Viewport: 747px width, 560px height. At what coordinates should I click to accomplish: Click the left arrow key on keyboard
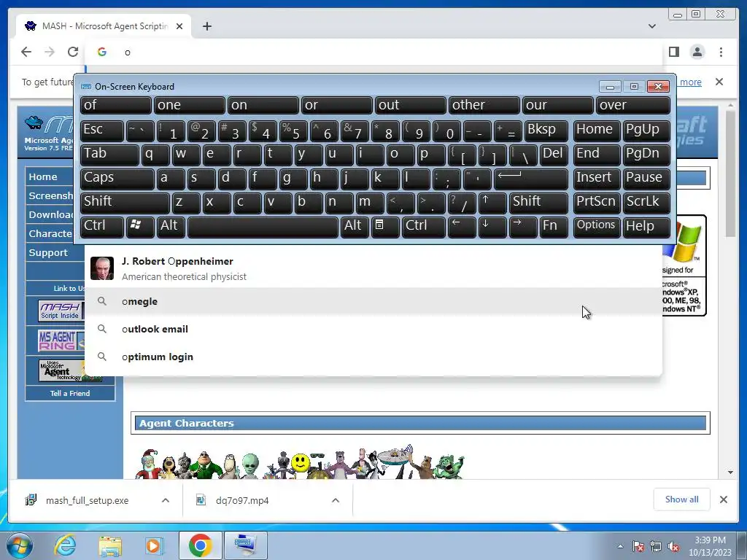462,227
